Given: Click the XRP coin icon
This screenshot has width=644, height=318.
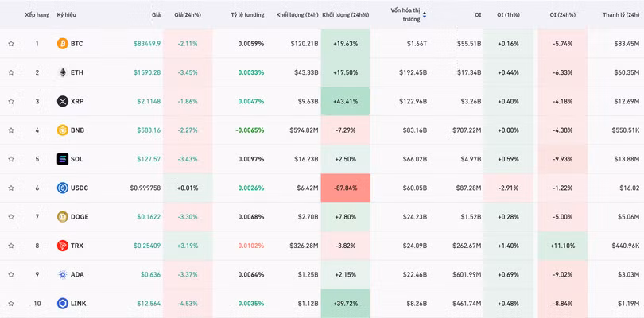Looking at the screenshot, I should coord(63,101).
